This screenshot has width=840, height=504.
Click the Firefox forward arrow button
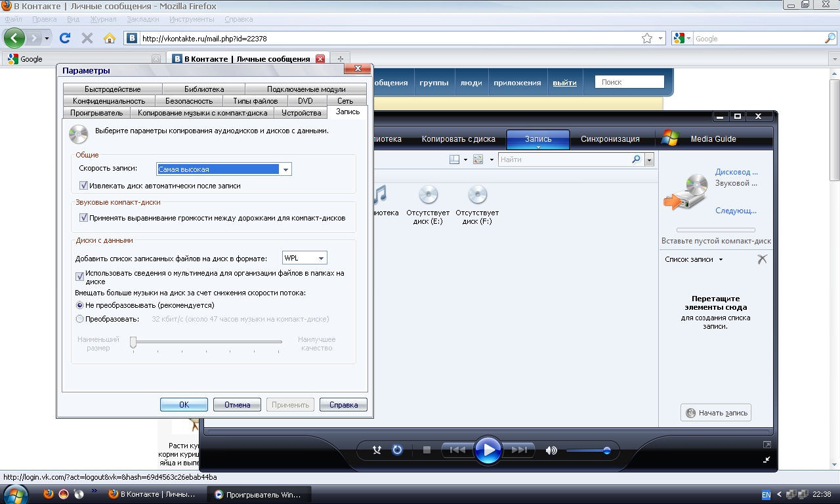click(35, 38)
